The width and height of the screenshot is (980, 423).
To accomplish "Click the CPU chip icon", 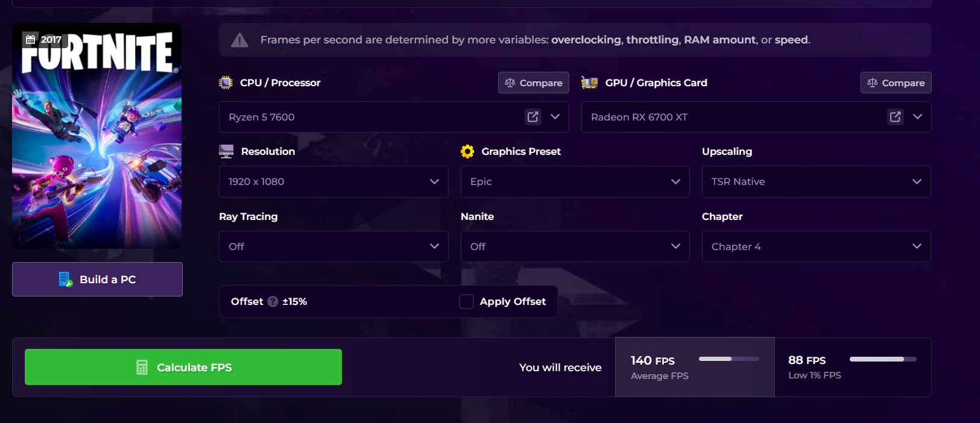I will coord(226,83).
